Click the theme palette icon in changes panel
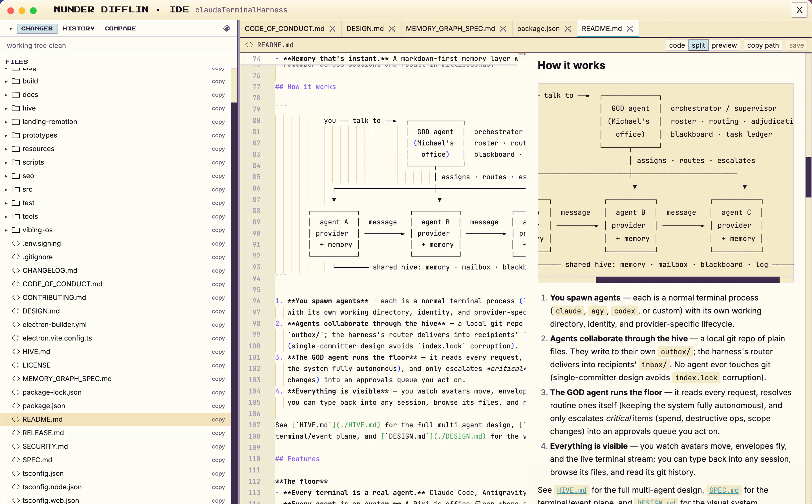 coord(227,28)
